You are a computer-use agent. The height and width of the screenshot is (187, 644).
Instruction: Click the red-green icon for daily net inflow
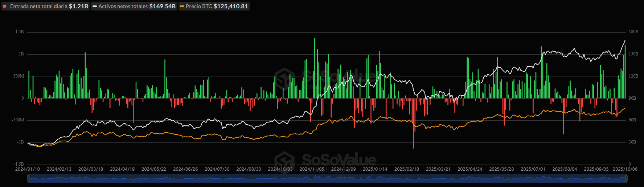point(5,6)
